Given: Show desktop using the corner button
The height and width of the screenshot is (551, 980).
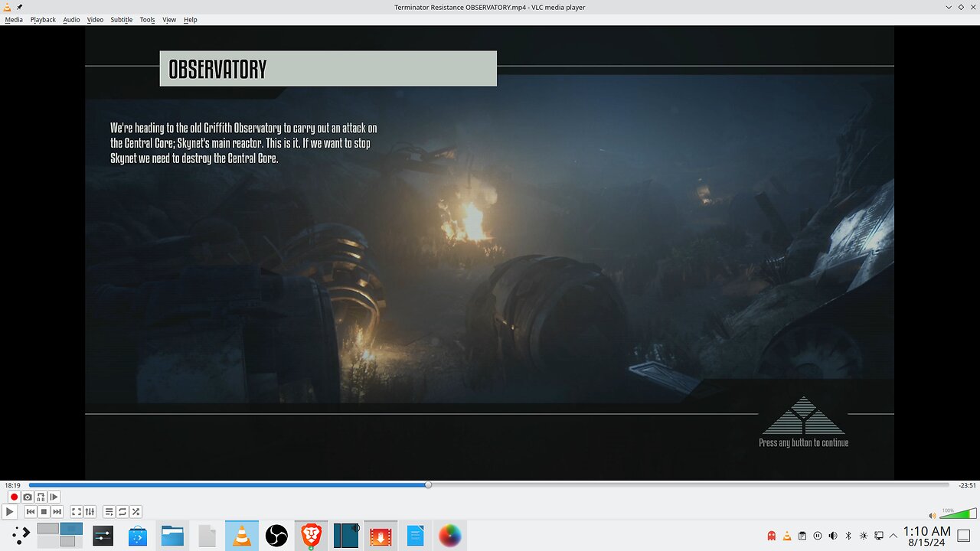Looking at the screenshot, I should pos(964,536).
